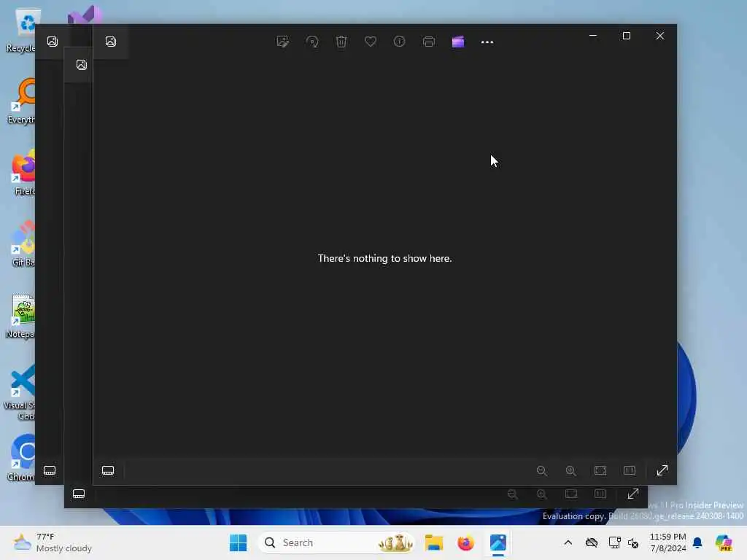Enter full screen in the lower background window
Screen dimensions: 747x560
pos(632,494)
